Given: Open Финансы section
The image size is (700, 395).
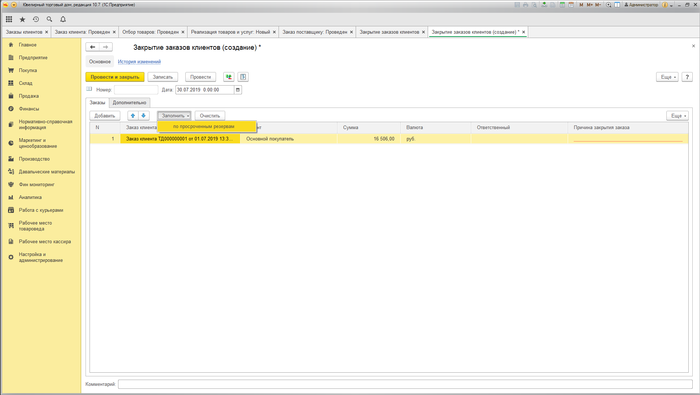Looking at the screenshot, I should (x=29, y=109).
